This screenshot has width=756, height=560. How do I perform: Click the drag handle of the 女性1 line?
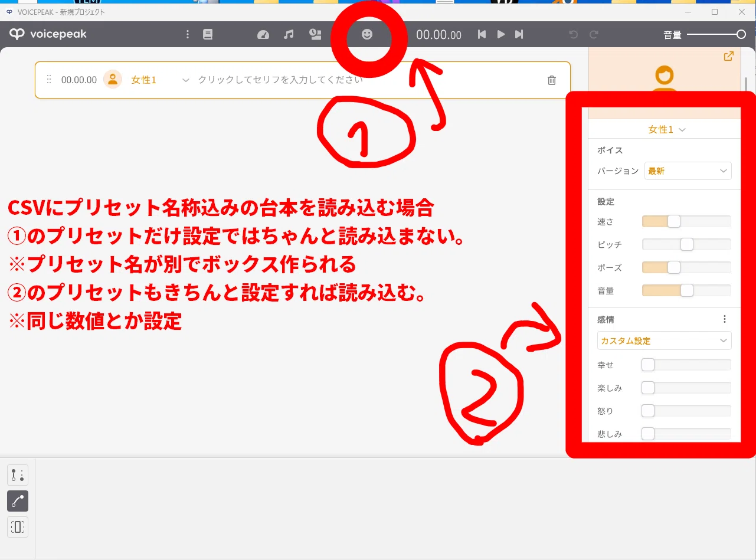[49, 79]
